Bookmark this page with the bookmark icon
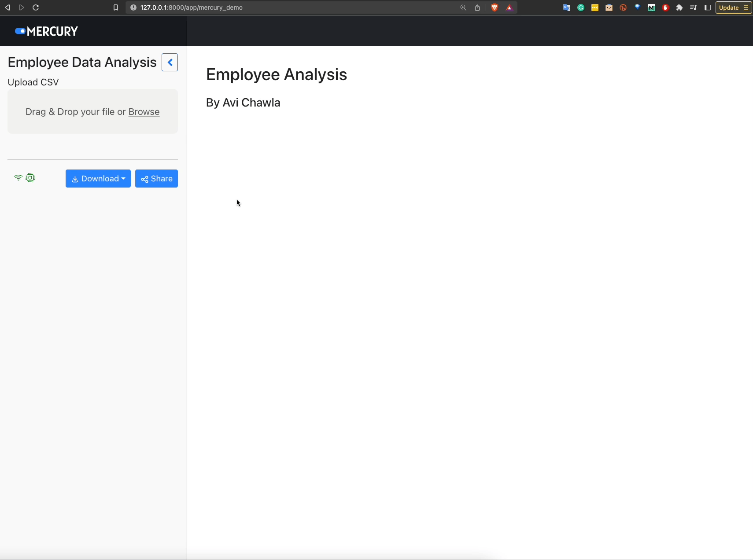 point(116,7)
